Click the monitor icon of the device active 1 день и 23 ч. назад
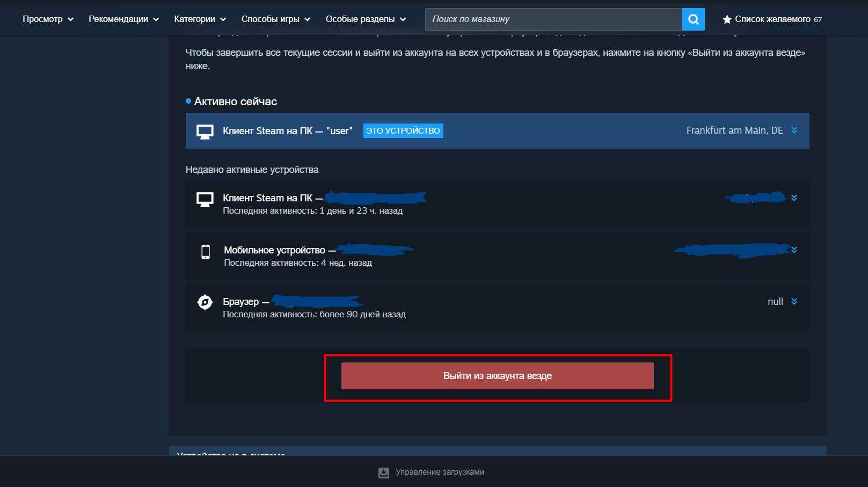This screenshot has width=868, height=487. [205, 199]
